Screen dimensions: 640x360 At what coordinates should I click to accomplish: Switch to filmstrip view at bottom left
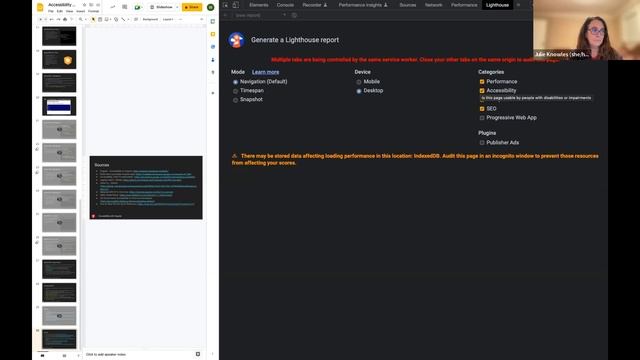(42, 356)
